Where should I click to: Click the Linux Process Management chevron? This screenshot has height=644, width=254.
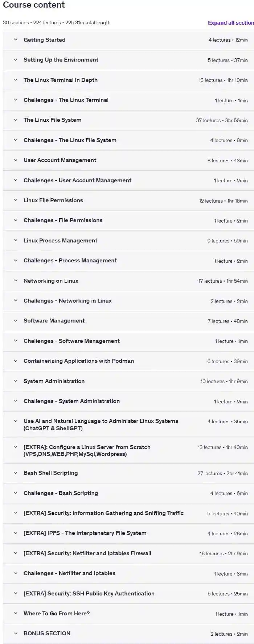pyautogui.click(x=16, y=241)
